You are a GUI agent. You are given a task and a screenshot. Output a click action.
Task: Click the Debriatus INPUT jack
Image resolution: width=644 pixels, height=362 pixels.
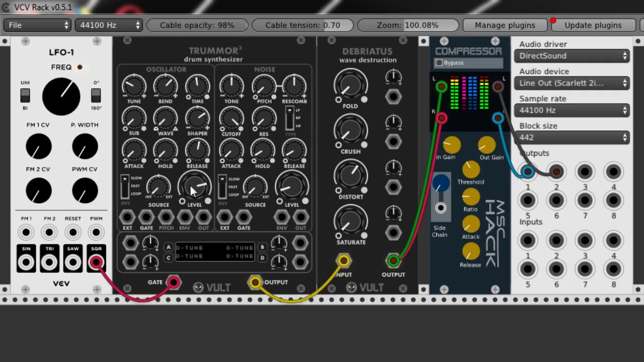point(344,260)
